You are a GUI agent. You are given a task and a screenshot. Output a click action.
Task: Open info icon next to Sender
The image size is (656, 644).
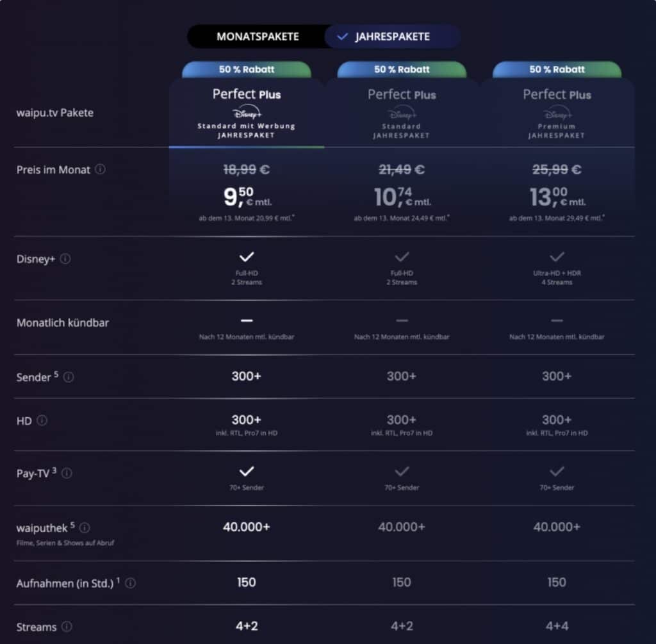click(69, 377)
